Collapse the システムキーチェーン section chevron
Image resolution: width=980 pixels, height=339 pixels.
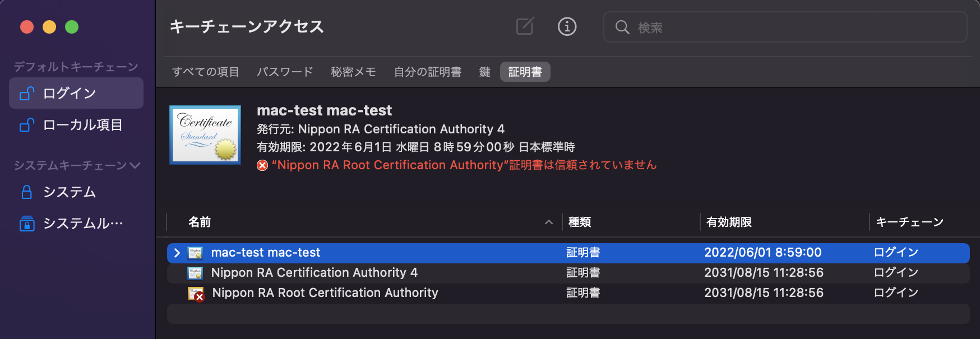pos(135,165)
